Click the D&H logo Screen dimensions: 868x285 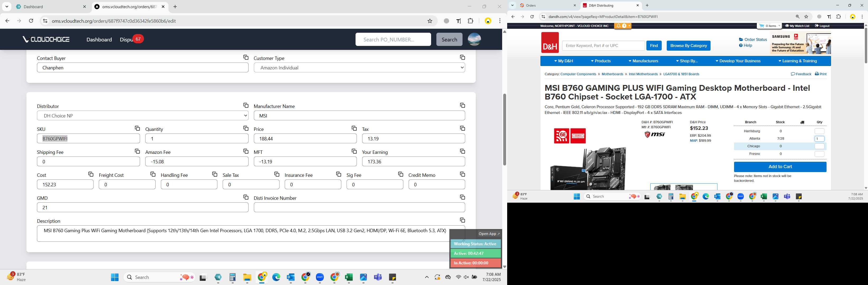[x=550, y=42]
